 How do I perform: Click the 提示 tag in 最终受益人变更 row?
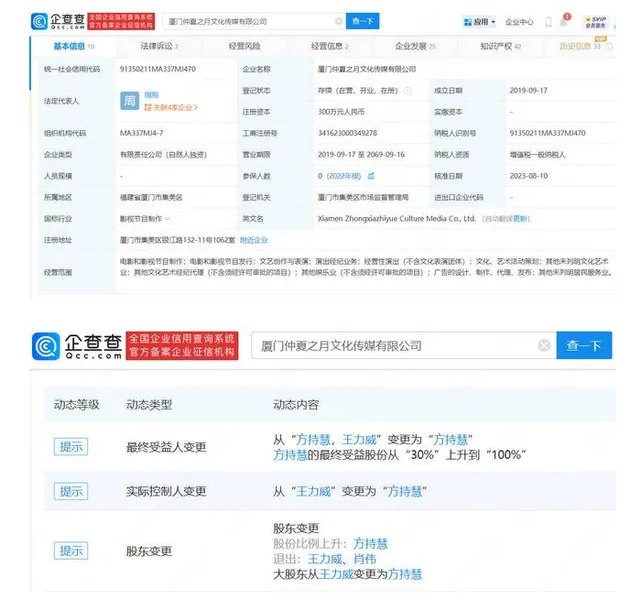[x=71, y=446]
